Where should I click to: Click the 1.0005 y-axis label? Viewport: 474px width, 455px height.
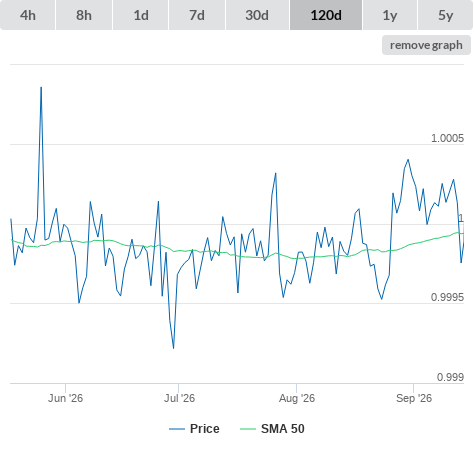pos(447,138)
